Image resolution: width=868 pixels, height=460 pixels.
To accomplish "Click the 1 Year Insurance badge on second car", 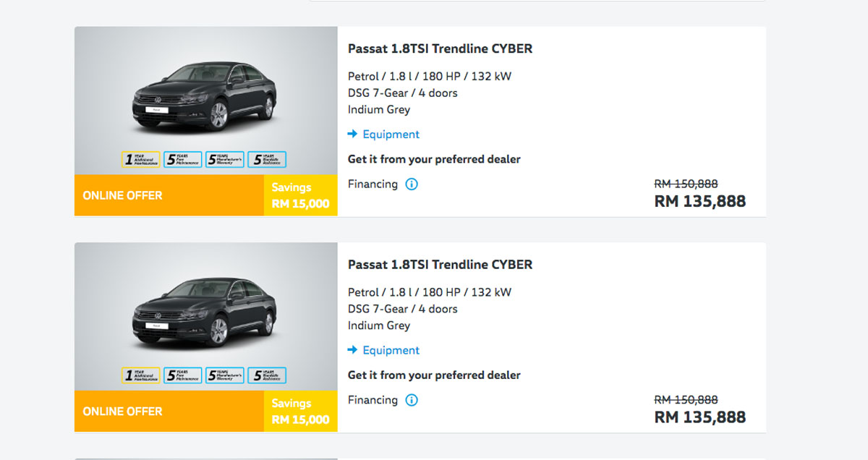I will pos(141,375).
